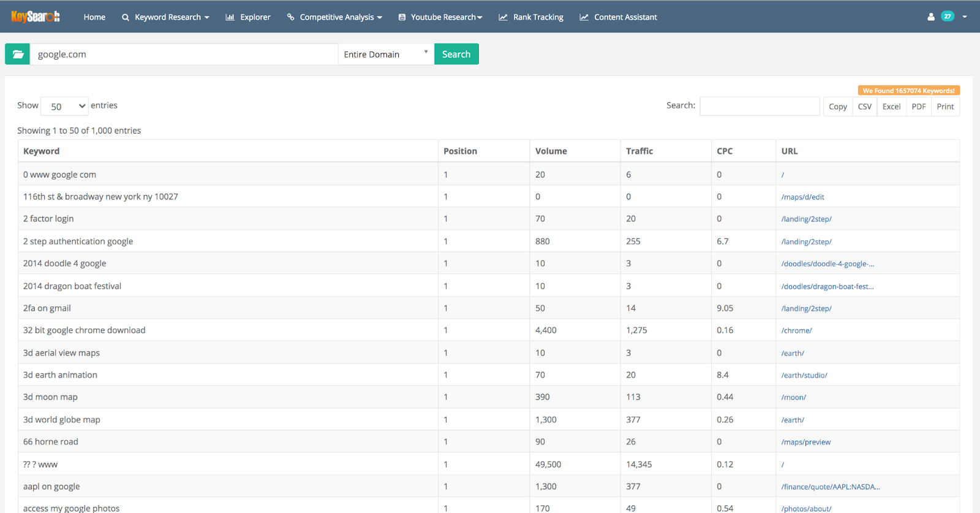Export the table as CSV

pyautogui.click(x=865, y=107)
